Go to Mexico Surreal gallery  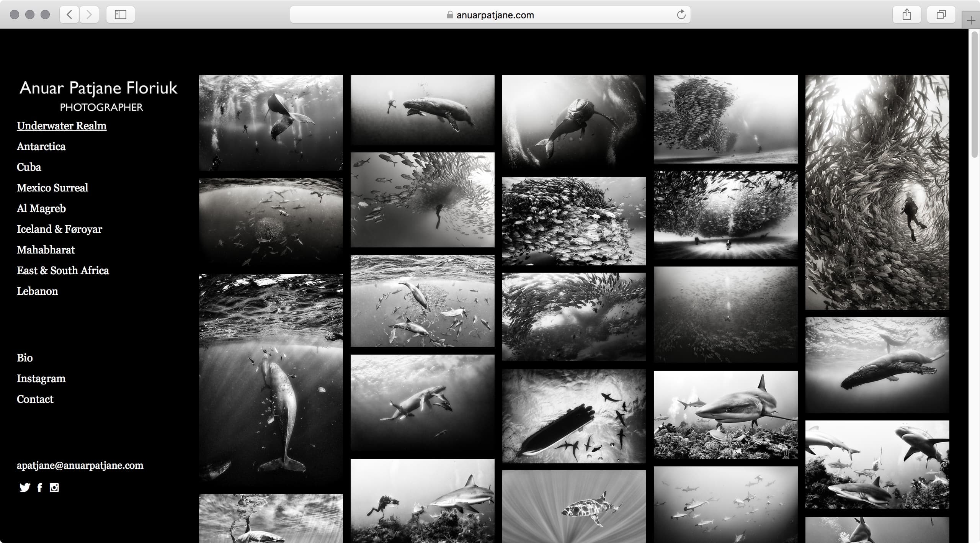[52, 188]
